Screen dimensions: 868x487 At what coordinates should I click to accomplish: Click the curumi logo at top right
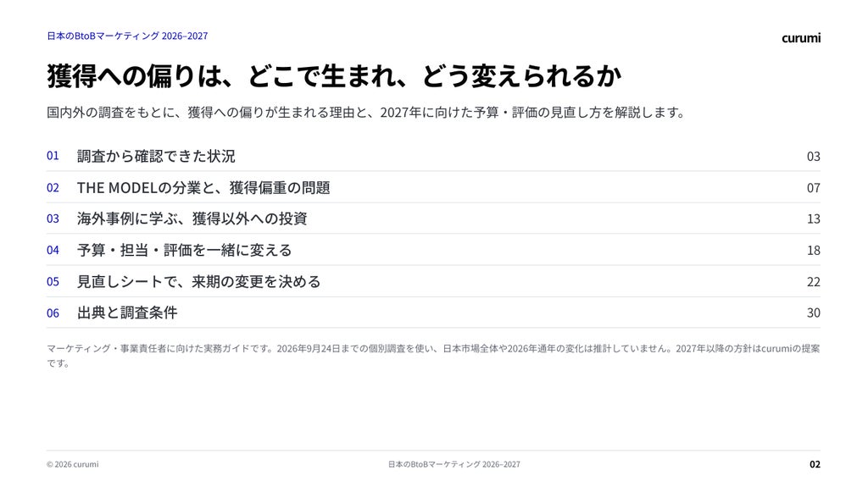[x=800, y=38]
